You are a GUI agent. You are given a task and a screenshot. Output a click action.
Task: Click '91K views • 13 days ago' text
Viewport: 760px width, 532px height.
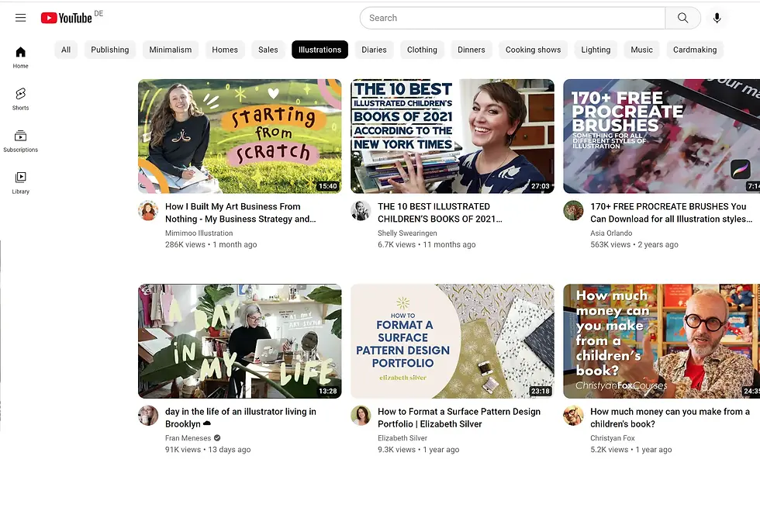pos(208,450)
